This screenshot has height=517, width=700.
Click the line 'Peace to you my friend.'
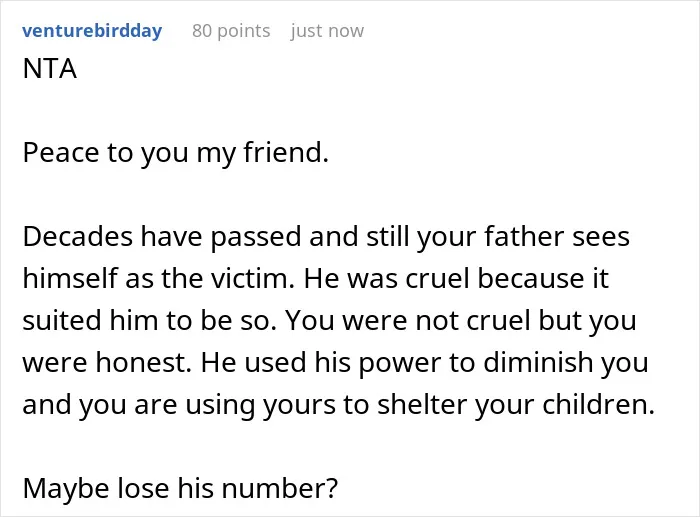click(x=175, y=153)
